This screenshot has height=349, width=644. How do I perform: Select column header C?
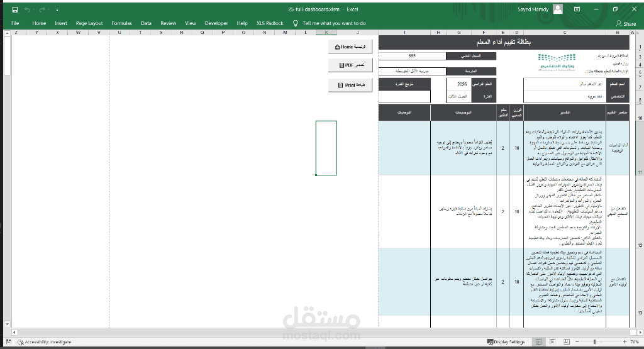[x=565, y=33]
